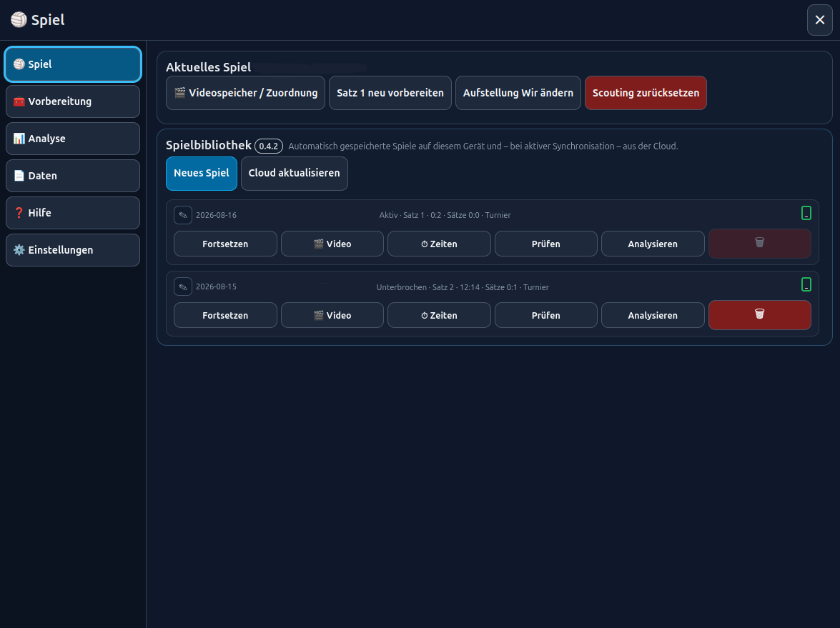Click the Spielbibliothek heading
The image size is (840, 628).
click(x=209, y=145)
